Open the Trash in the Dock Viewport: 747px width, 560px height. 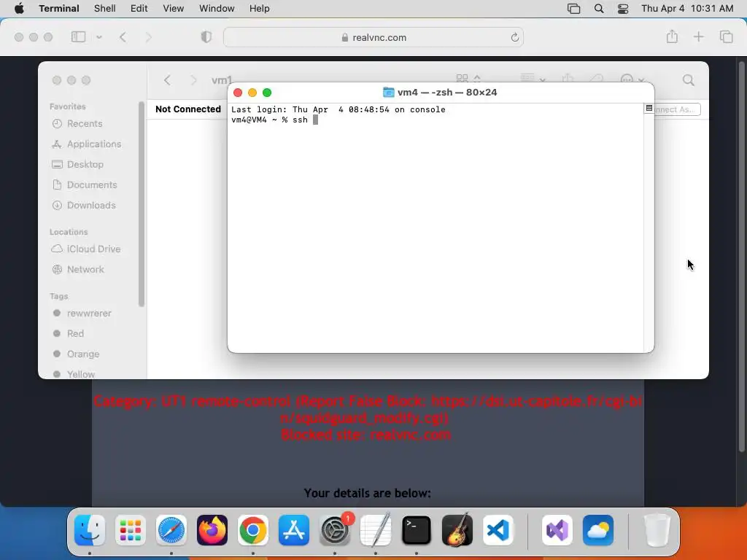coord(657,530)
